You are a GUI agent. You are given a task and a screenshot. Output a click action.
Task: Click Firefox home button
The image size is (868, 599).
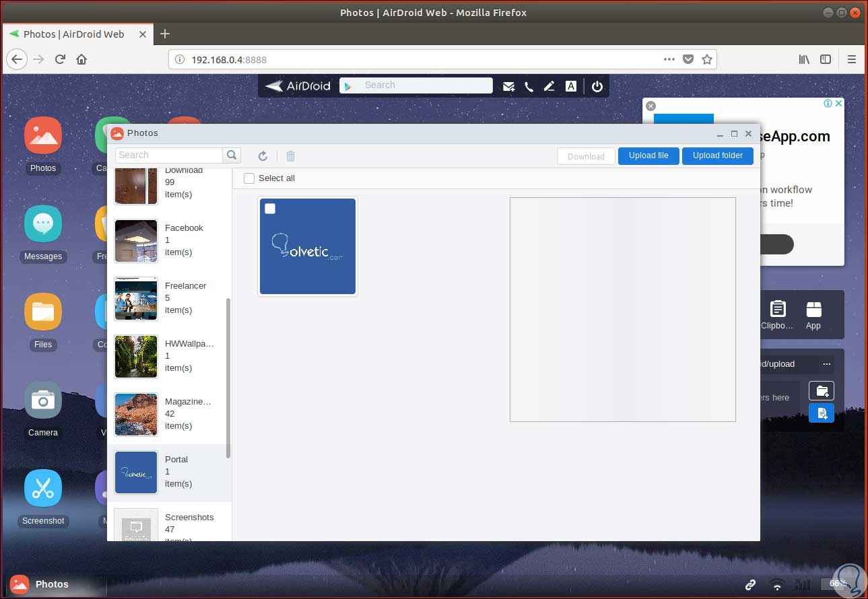coord(81,59)
